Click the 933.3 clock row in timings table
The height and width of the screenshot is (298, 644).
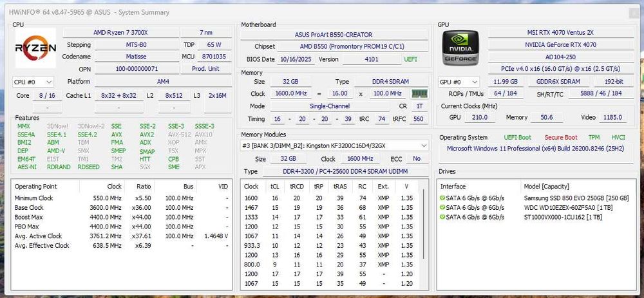click(x=330, y=245)
